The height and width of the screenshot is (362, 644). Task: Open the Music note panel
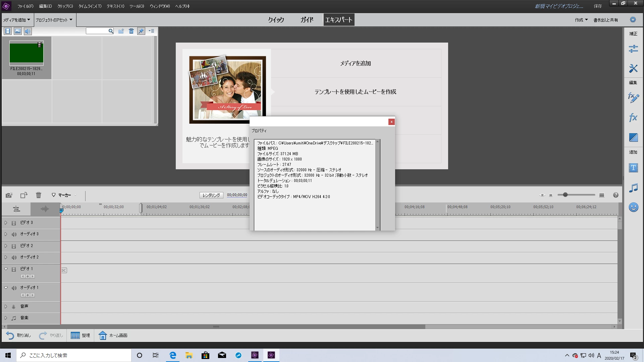[633, 188]
